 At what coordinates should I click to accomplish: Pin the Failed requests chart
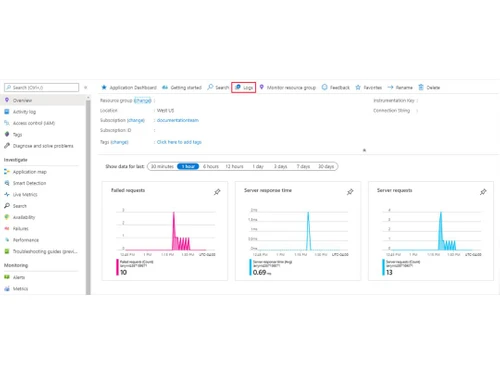[x=217, y=192]
